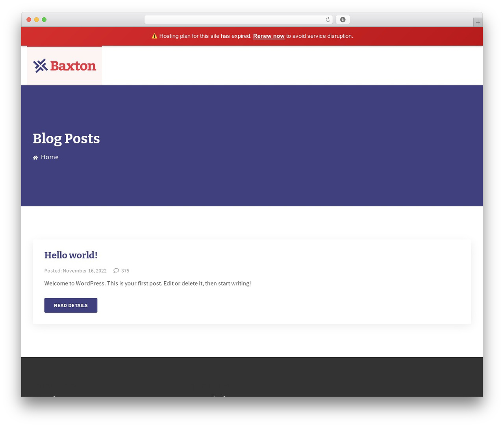This screenshot has height=427, width=504.
Task: Click the green maximize window button
Action: [44, 20]
